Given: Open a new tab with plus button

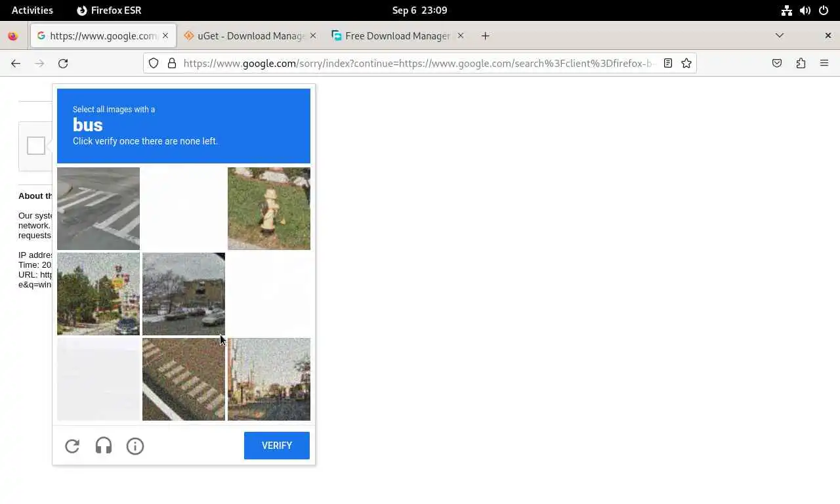Looking at the screenshot, I should (486, 35).
